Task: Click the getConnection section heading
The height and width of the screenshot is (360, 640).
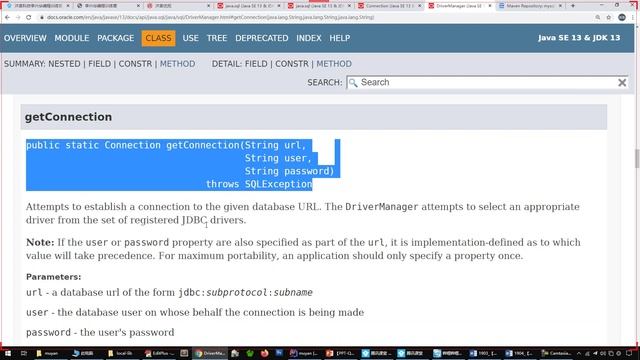Action: (68, 117)
